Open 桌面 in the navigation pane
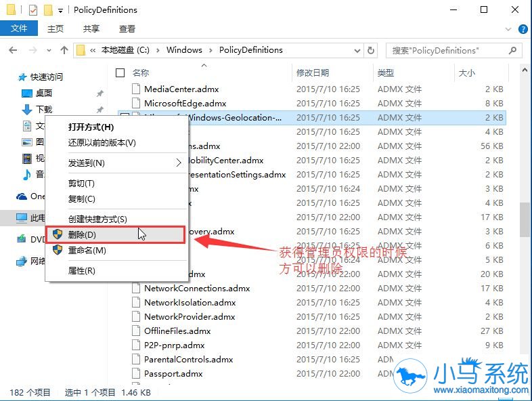Screen dimensions: 532x401 [x=44, y=93]
